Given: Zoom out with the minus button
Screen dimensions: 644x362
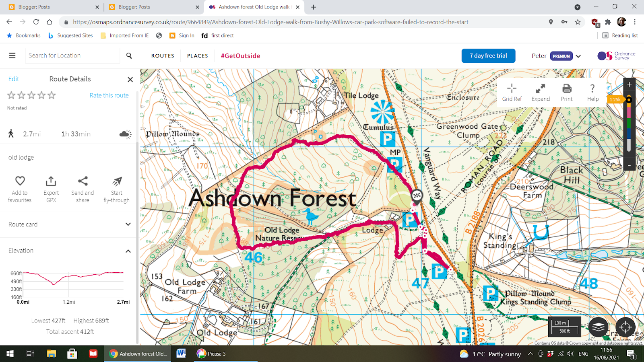Looking at the screenshot, I should click(x=629, y=165).
